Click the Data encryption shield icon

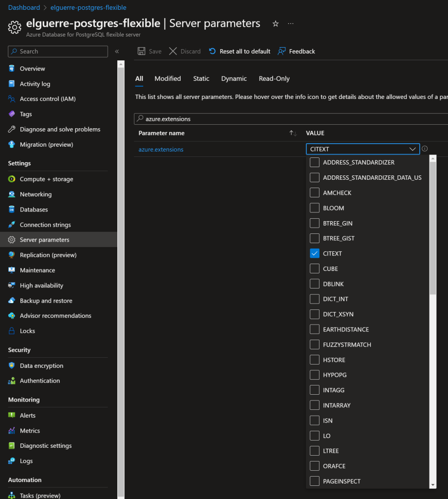(12, 366)
